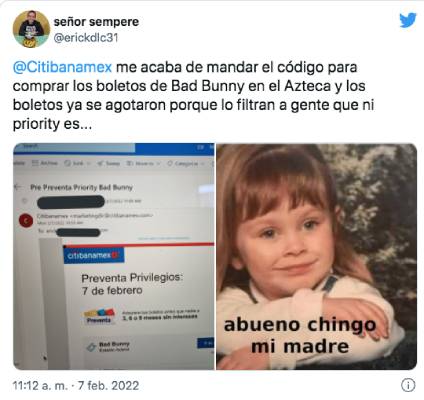Click the ticket icon beside Bad Bunny
The width and height of the screenshot is (424, 400).
[x=91, y=347]
